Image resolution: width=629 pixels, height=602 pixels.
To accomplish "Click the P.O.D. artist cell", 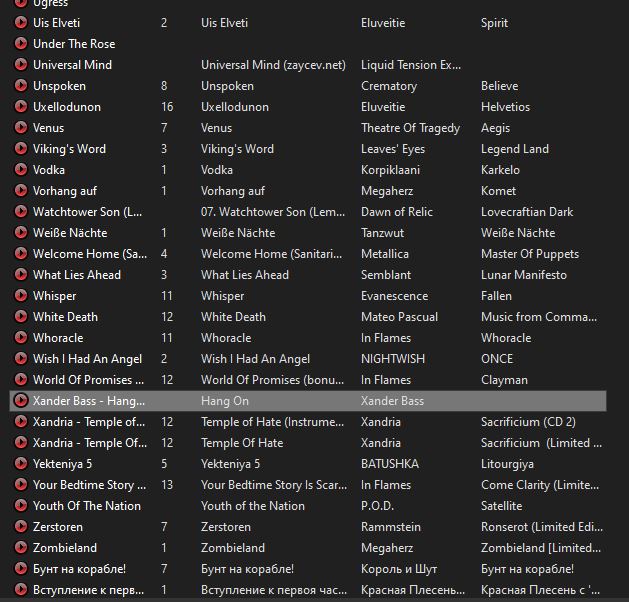I will click(x=377, y=506).
